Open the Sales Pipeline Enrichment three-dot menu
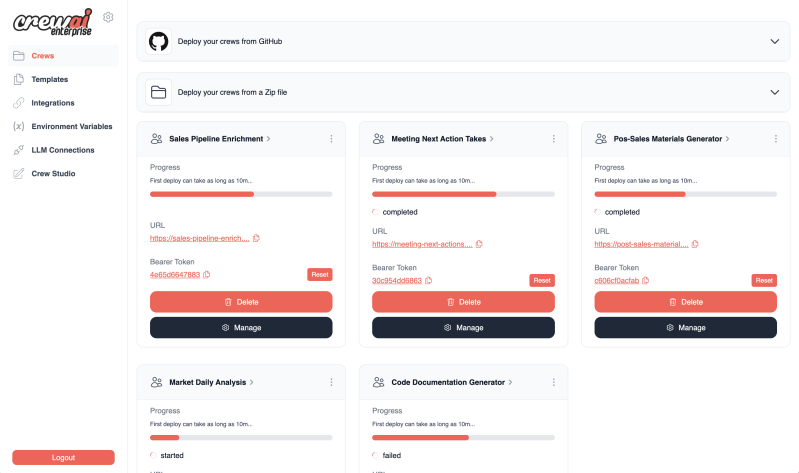The height and width of the screenshot is (473, 799). point(331,139)
